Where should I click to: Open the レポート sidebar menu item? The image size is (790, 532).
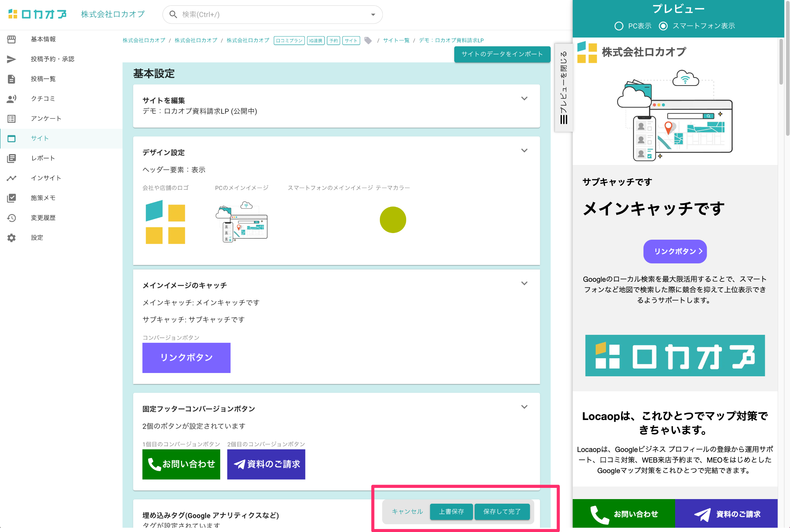pos(43,158)
